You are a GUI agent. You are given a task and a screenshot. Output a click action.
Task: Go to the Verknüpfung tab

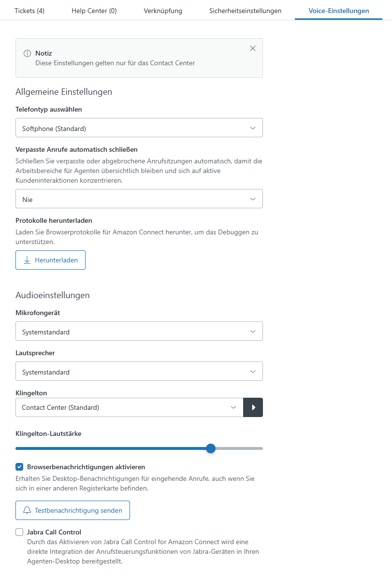click(x=163, y=11)
